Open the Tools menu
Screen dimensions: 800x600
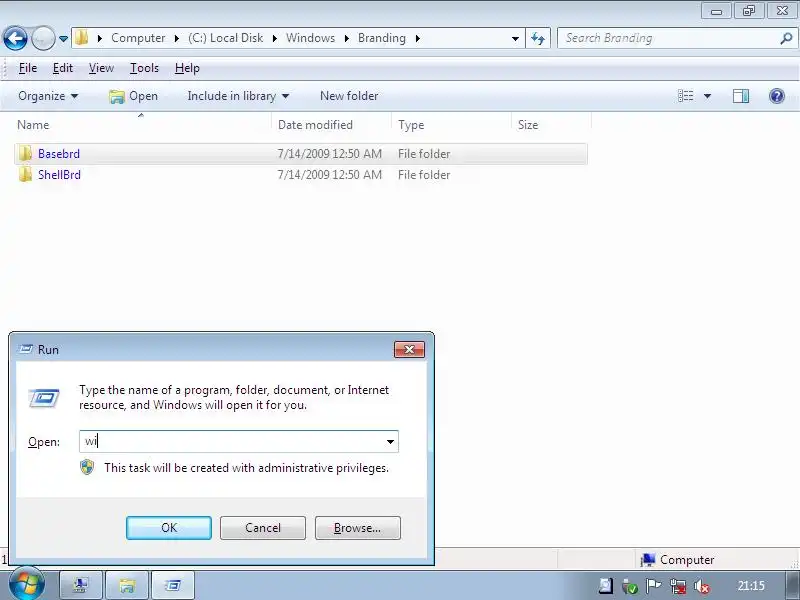click(144, 68)
